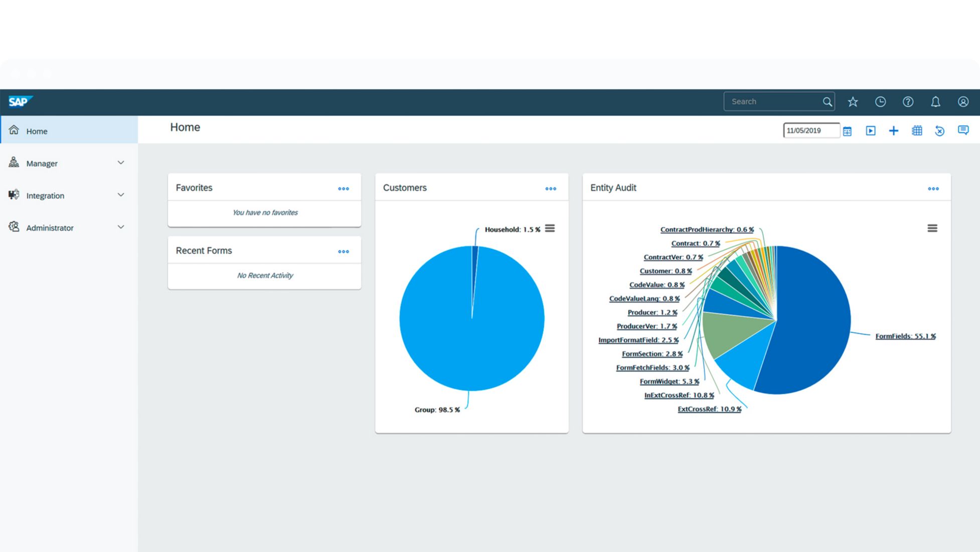Open Entity Audit card options dots
Screen dimensions: 980x552
pyautogui.click(x=933, y=189)
